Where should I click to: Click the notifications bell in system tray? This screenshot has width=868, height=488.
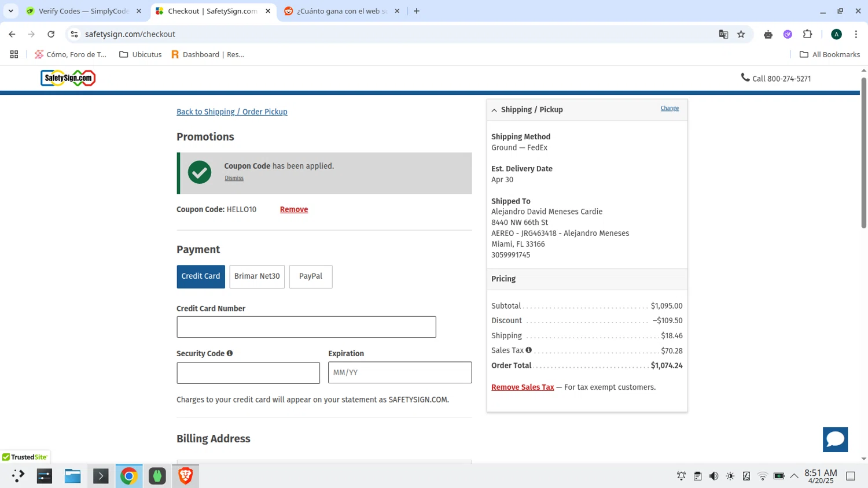(x=681, y=476)
